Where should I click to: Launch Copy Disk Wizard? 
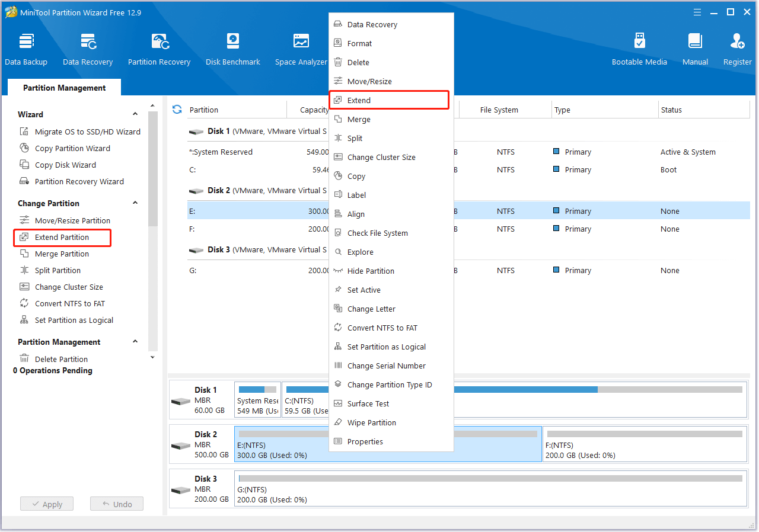58,165
